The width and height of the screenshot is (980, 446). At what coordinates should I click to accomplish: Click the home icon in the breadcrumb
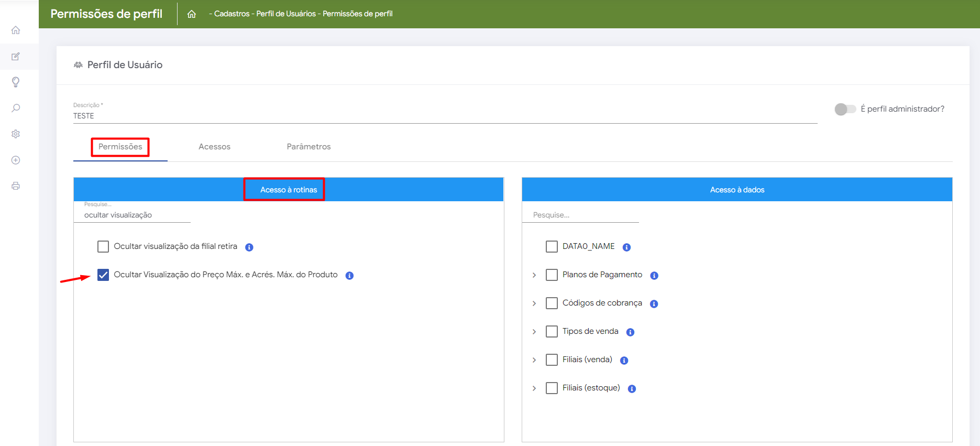click(x=192, y=14)
